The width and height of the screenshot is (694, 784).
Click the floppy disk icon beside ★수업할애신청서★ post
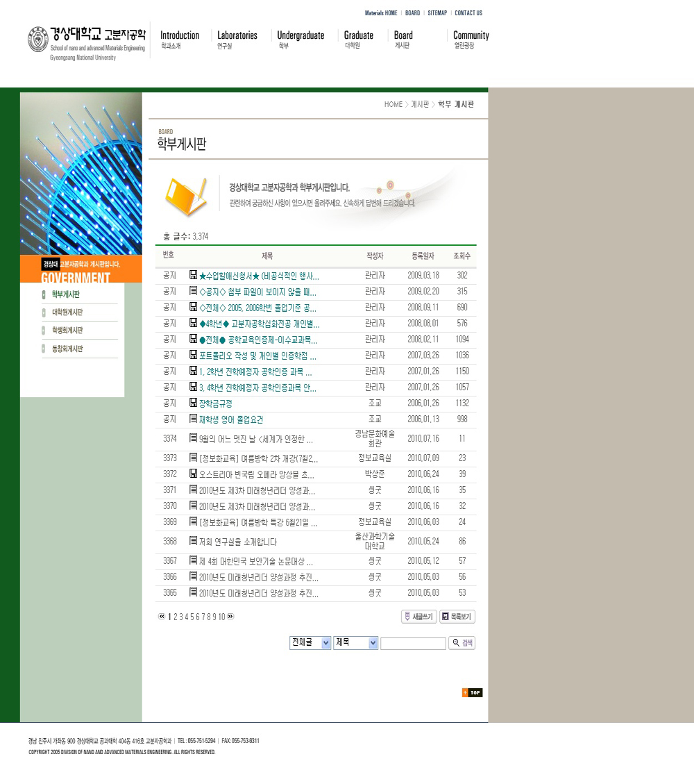(x=194, y=276)
